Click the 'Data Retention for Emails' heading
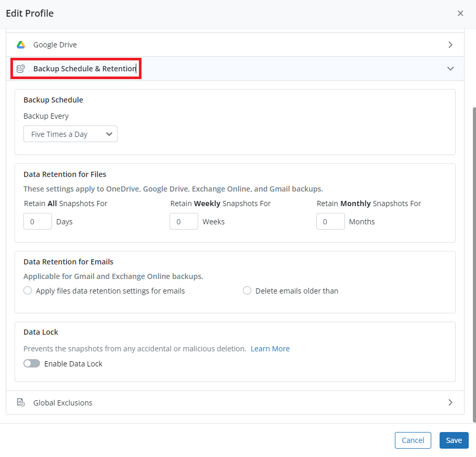The height and width of the screenshot is (457, 476). (68, 262)
